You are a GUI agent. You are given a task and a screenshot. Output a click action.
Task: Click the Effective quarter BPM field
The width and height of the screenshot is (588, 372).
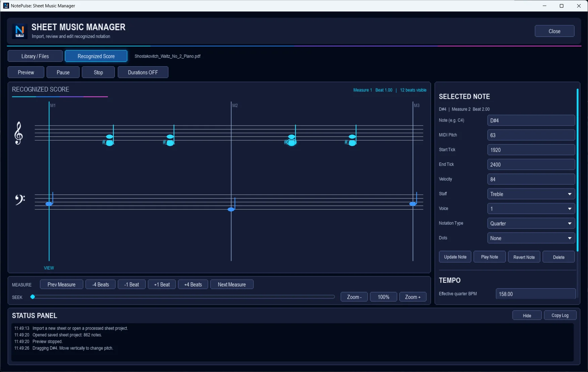pos(536,294)
